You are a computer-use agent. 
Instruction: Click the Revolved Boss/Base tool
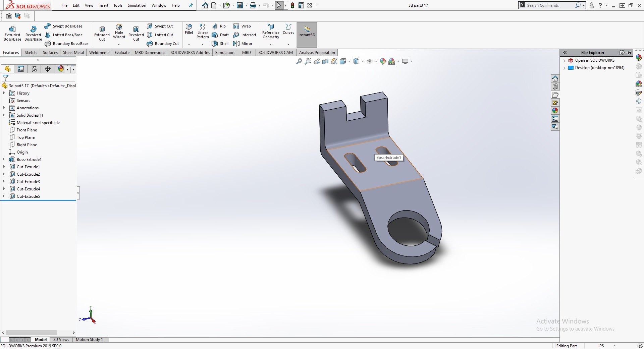33,33
